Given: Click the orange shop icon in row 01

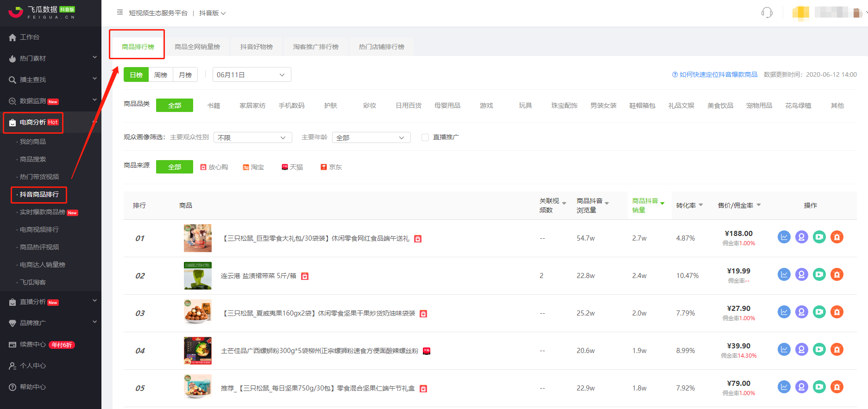Looking at the screenshot, I should coord(837,237).
